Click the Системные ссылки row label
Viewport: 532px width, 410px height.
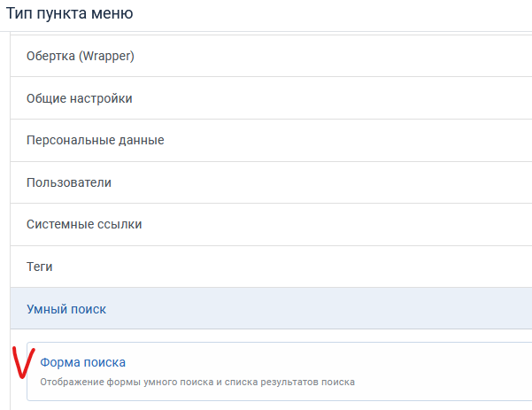[x=84, y=224]
